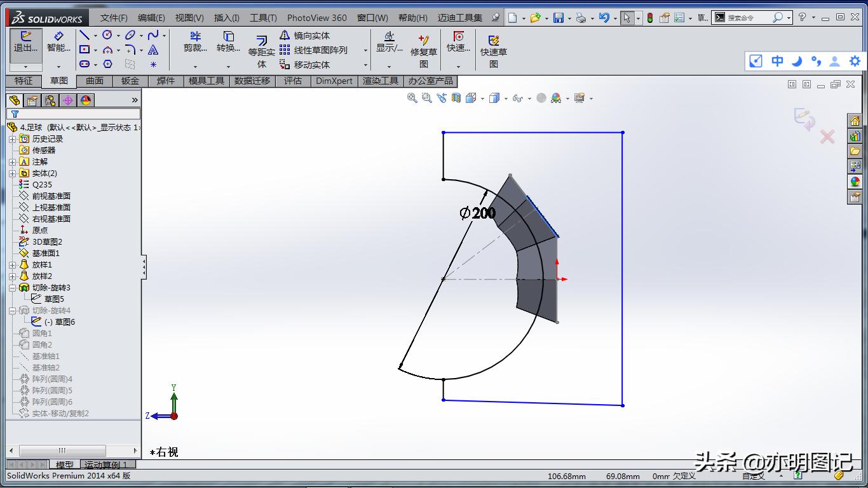This screenshot has width=868, height=488.
Task: Pick the Spline sketch tool
Action: tap(153, 36)
